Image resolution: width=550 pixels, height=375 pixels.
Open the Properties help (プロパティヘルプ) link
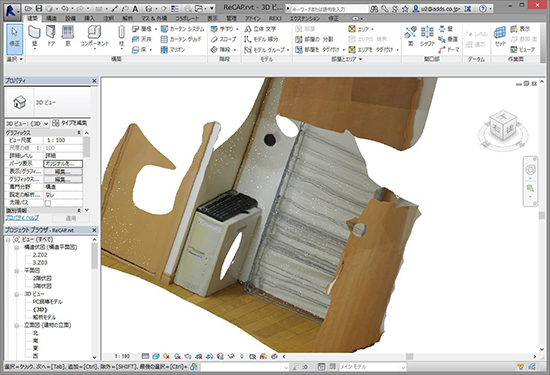tap(22, 218)
